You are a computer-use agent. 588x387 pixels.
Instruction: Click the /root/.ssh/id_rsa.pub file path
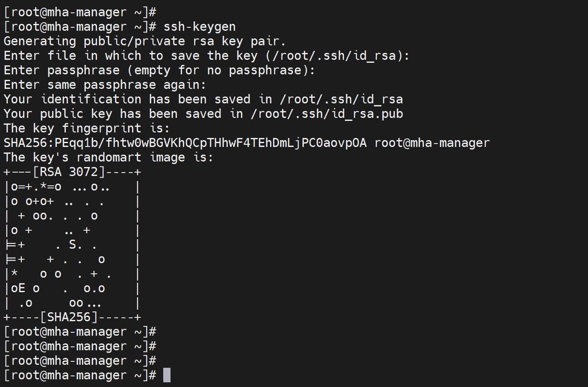point(327,114)
